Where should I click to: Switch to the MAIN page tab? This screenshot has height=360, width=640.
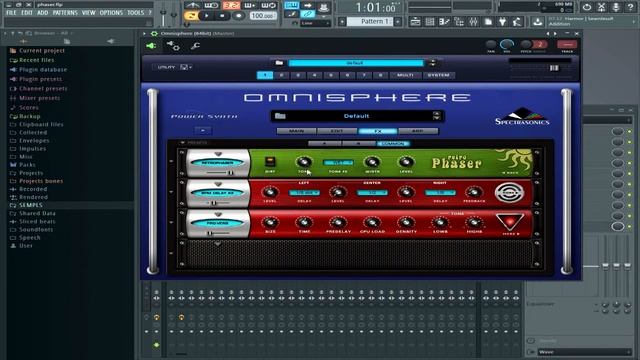coord(296,131)
